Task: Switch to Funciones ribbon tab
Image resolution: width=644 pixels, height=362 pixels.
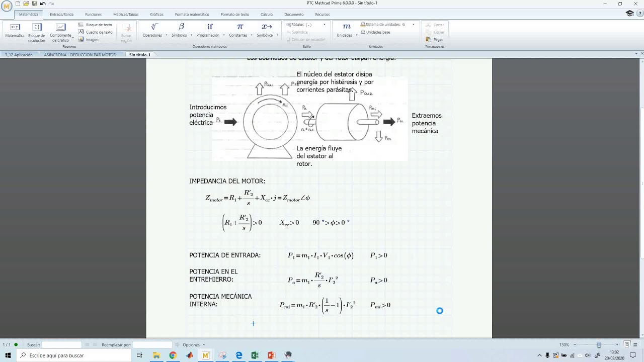Action: tap(94, 15)
